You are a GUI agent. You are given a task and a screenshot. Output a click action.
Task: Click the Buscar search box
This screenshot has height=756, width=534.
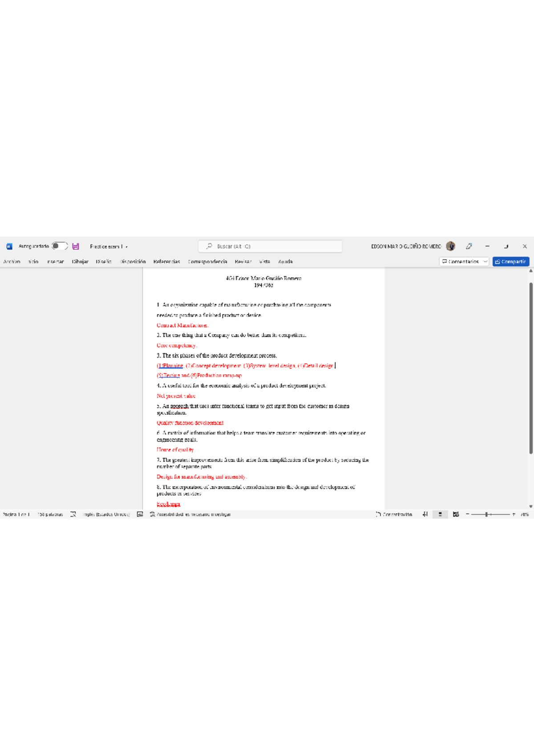(270, 246)
